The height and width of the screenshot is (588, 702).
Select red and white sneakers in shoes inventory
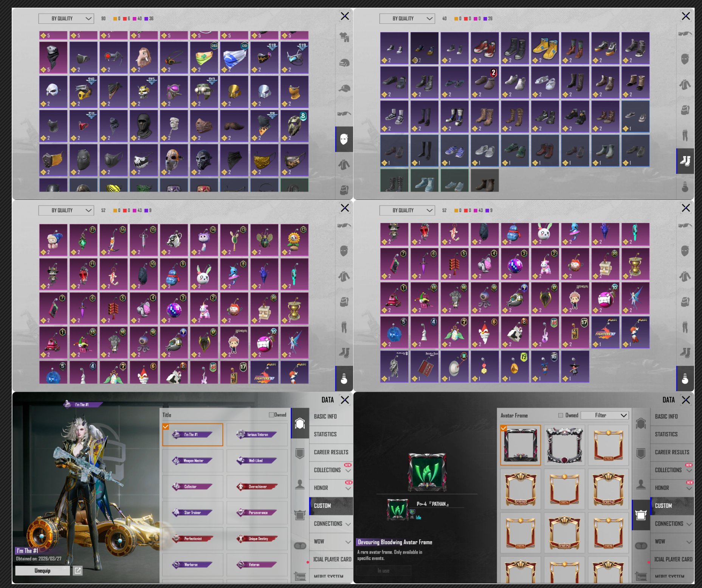click(x=485, y=48)
